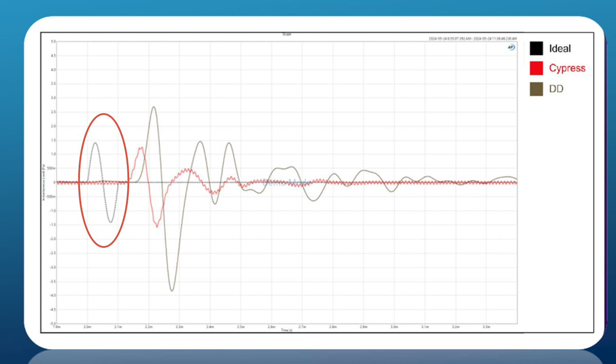Viewport: 616px width, 364px height.
Task: Click the Time (s) x-axis label
Action: [x=287, y=331]
